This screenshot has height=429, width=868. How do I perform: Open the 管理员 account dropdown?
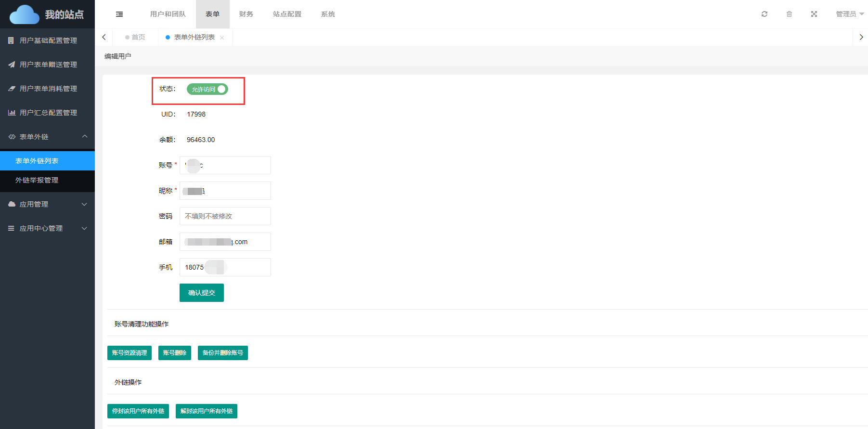(x=850, y=14)
